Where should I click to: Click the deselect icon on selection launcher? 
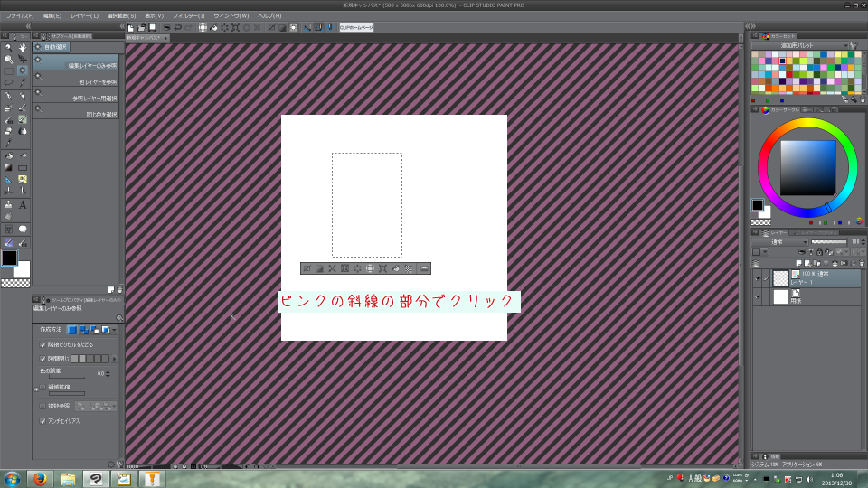[x=307, y=268]
